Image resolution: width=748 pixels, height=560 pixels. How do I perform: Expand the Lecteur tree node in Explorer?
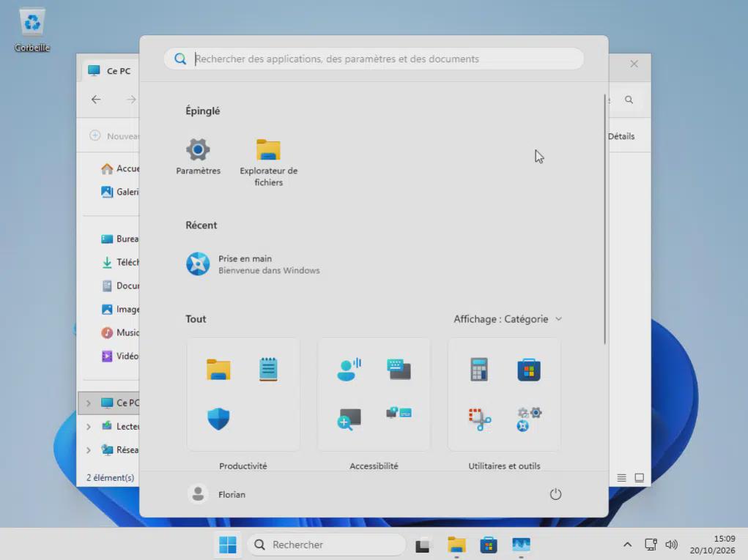point(88,427)
